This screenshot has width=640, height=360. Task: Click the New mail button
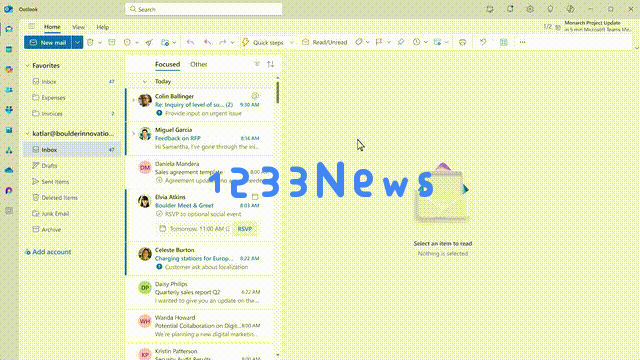click(48, 42)
